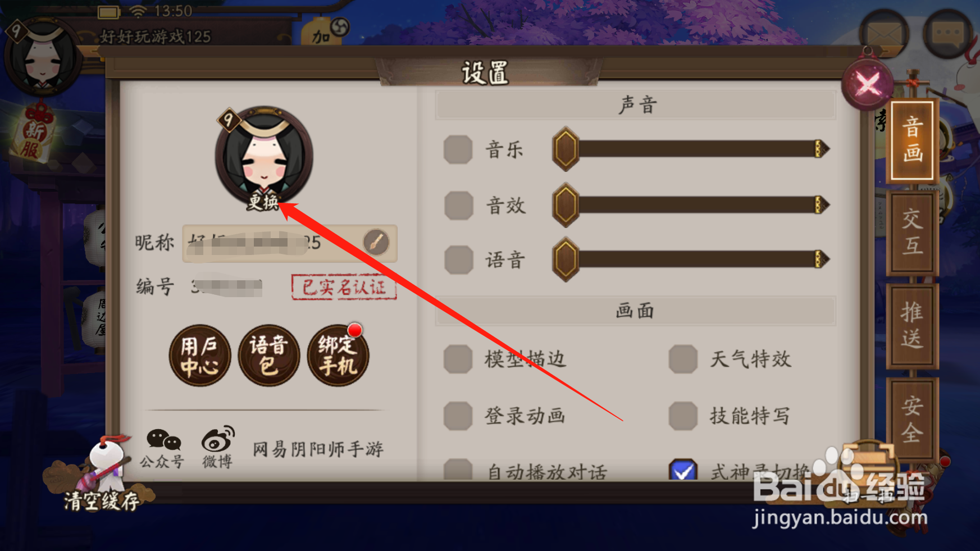Enable the 天气特效 weather effects checkbox
This screenshot has width=980, height=551.
point(683,359)
